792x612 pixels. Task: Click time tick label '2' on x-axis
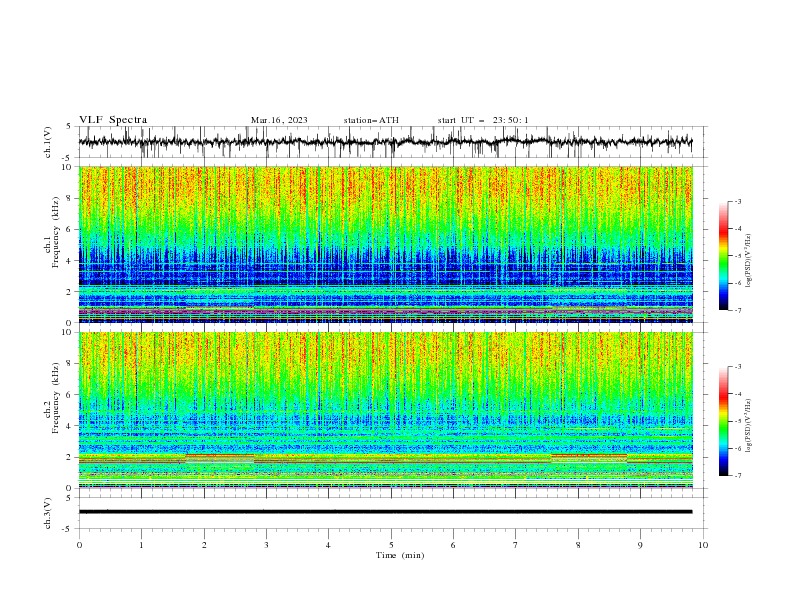(x=204, y=545)
